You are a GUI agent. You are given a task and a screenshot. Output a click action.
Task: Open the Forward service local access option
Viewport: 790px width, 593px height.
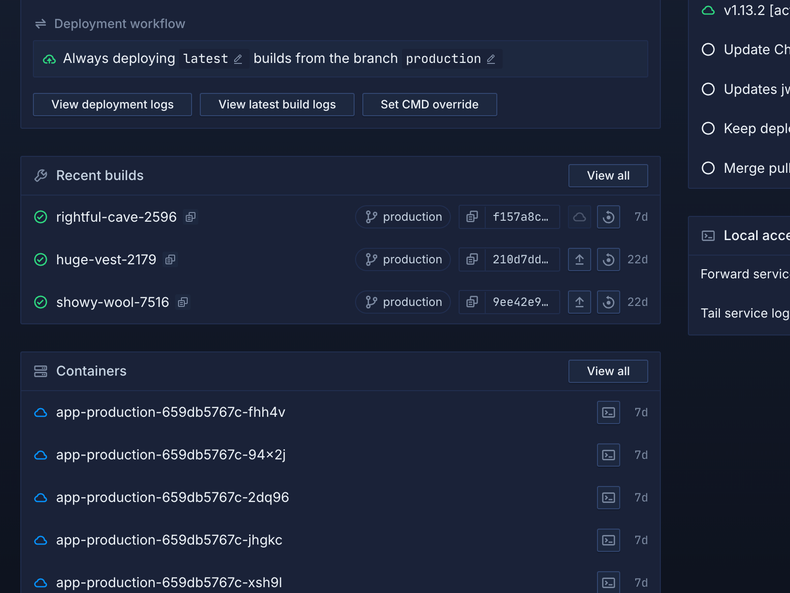745,274
